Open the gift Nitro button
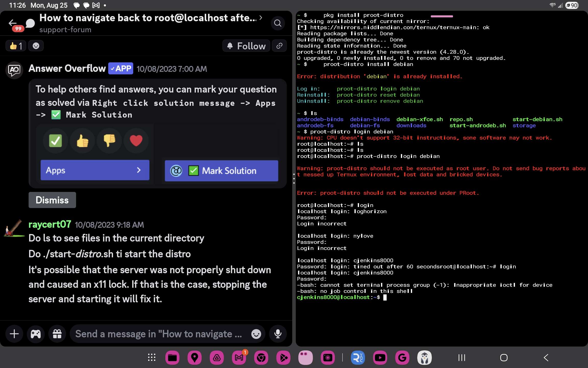 [x=57, y=334]
